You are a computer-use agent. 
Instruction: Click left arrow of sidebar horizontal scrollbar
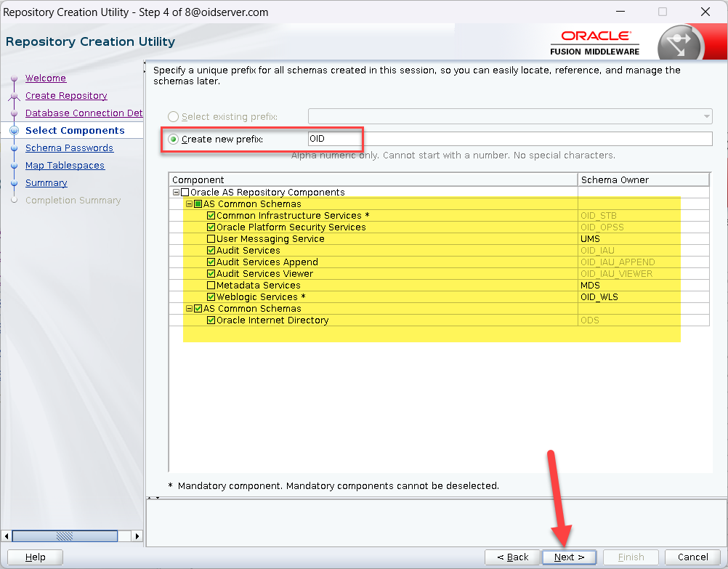pyautogui.click(x=8, y=536)
